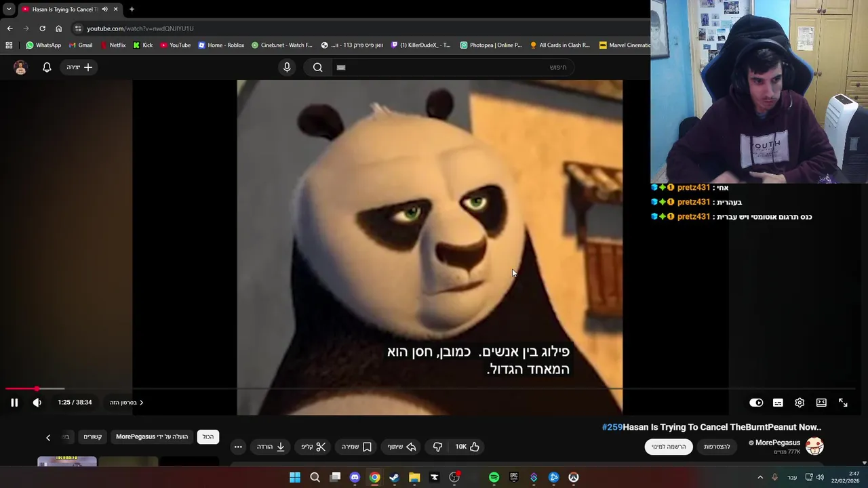
Task: Toggle the autoplay switch in the player
Action: tap(756, 403)
